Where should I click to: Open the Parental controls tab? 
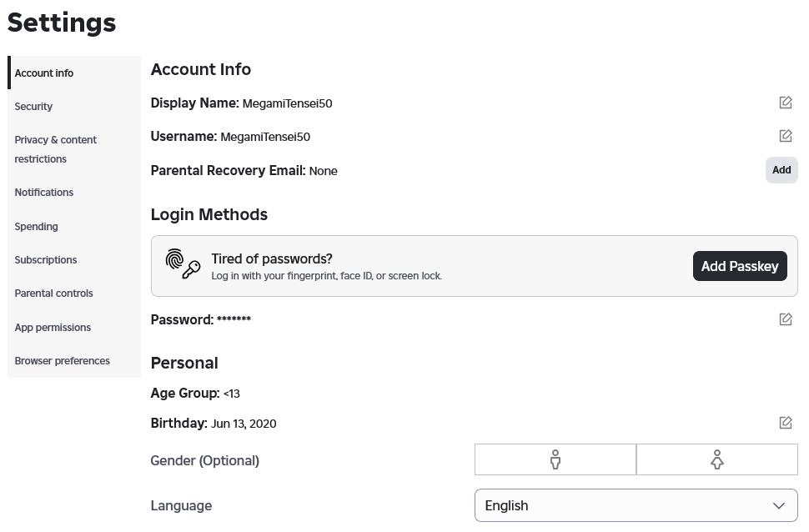(x=74, y=294)
